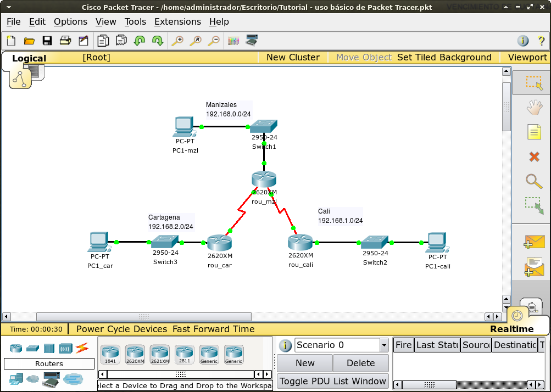
Task: Select the WAN Emulation cloud icon
Action: (32, 379)
